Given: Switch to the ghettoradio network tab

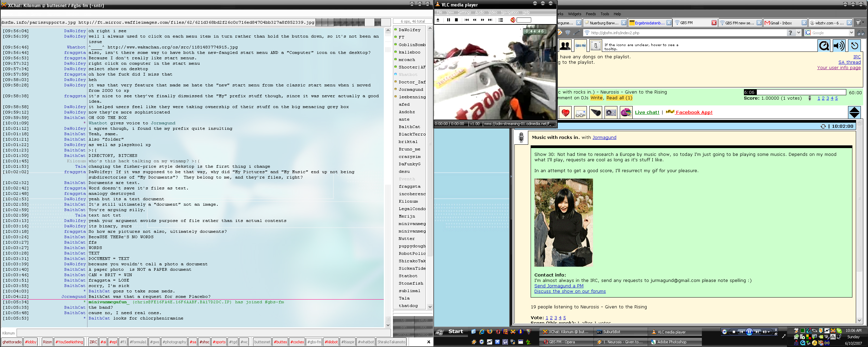Looking at the screenshot, I should pyautogui.click(x=12, y=342).
